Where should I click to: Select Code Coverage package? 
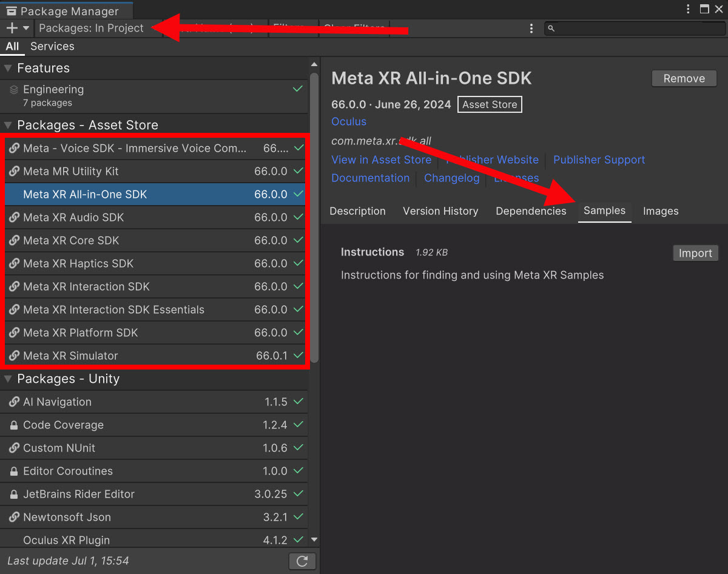(154, 425)
